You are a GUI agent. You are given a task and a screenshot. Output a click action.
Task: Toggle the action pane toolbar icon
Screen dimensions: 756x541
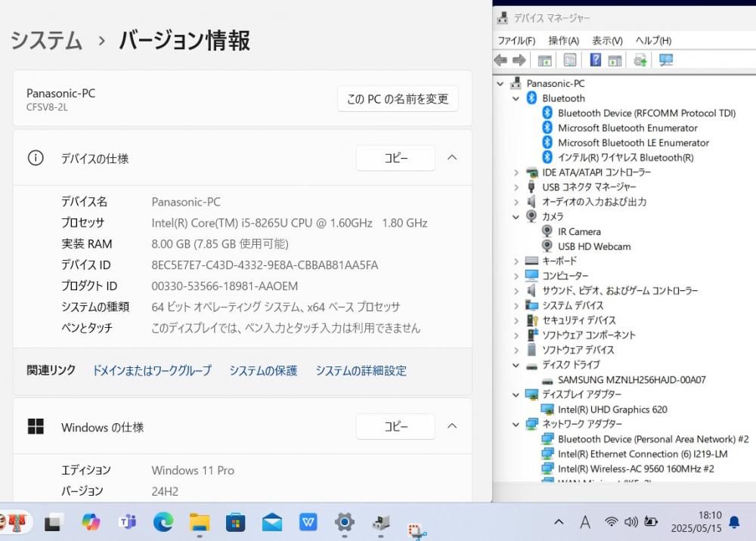click(x=615, y=60)
